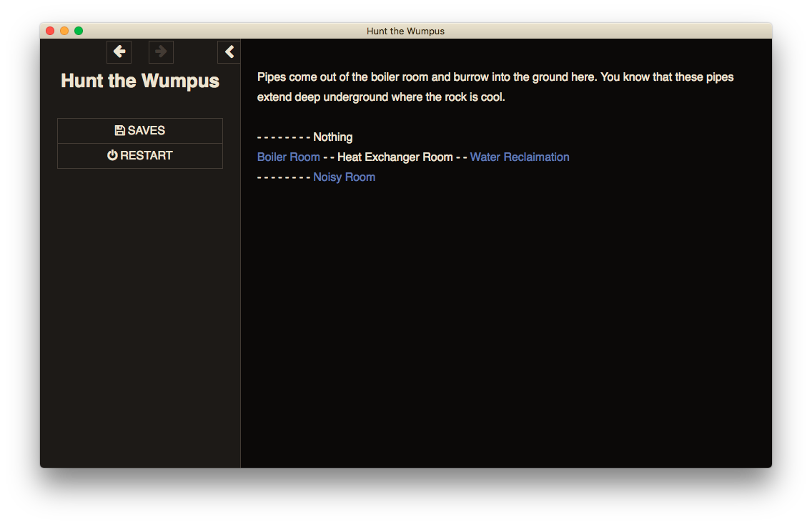Screen dimensions: 812x525
Task: Click the dashes before Noisy Room
Action: click(x=283, y=177)
